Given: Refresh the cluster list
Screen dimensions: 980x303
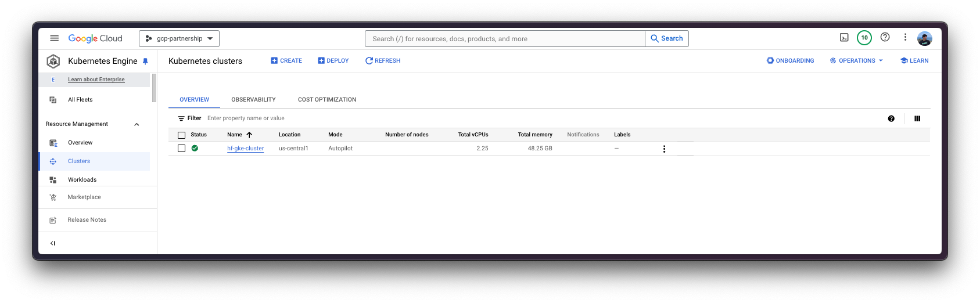Looking at the screenshot, I should pyautogui.click(x=383, y=60).
